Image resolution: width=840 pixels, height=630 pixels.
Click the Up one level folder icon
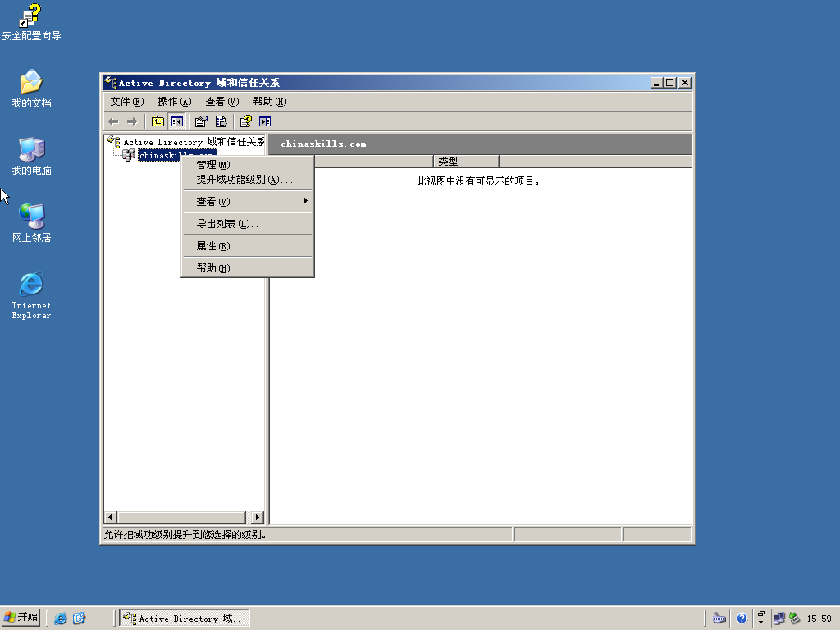click(157, 121)
